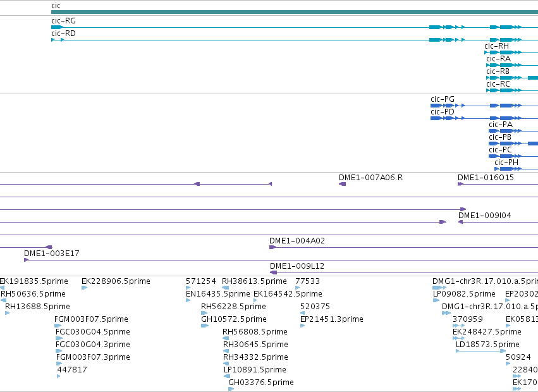Choose the cic-PH protein label
Viewport: 538px width, 392px height.
tap(506, 162)
